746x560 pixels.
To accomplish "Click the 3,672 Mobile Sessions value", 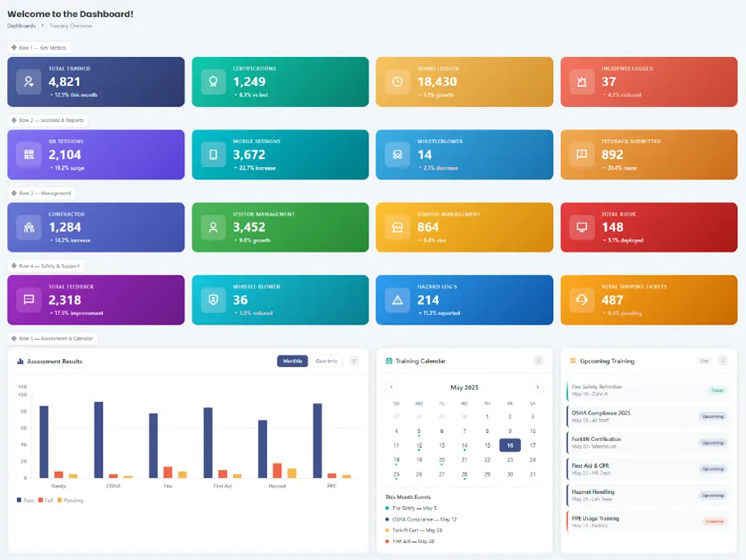I will (x=249, y=154).
